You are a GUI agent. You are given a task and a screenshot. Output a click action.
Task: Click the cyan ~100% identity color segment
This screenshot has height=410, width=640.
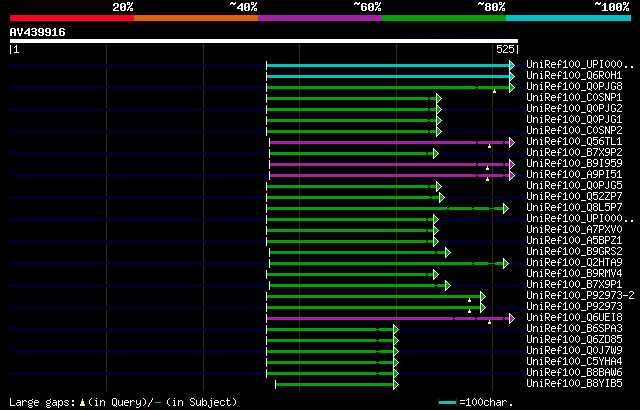pyautogui.click(x=569, y=18)
